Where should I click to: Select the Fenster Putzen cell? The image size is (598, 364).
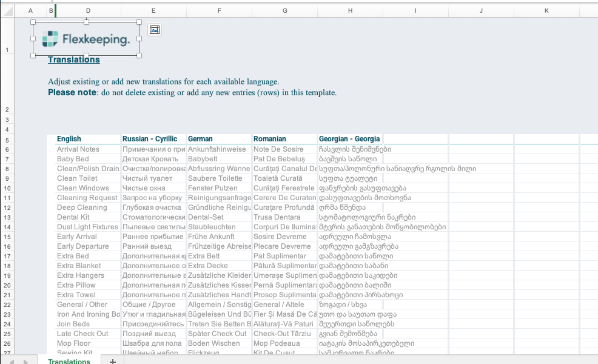[x=220, y=188]
